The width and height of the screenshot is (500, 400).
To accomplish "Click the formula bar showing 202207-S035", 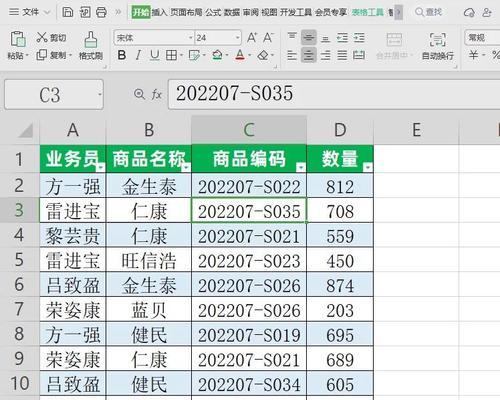I will point(334,94).
